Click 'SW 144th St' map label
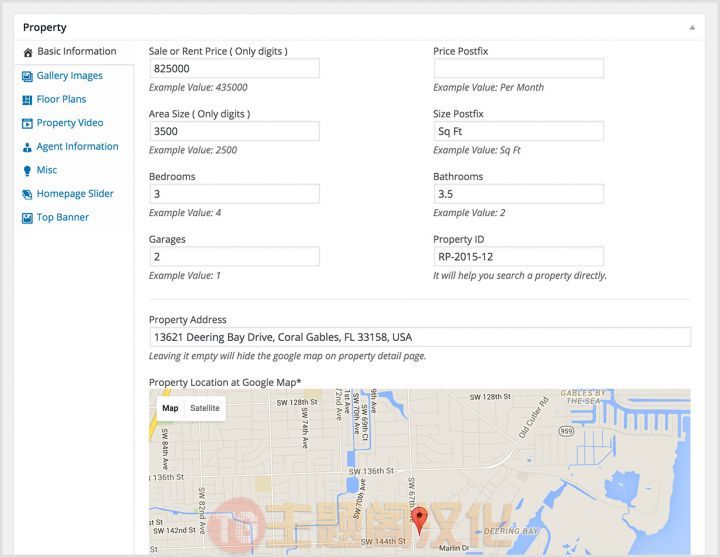 (383, 541)
